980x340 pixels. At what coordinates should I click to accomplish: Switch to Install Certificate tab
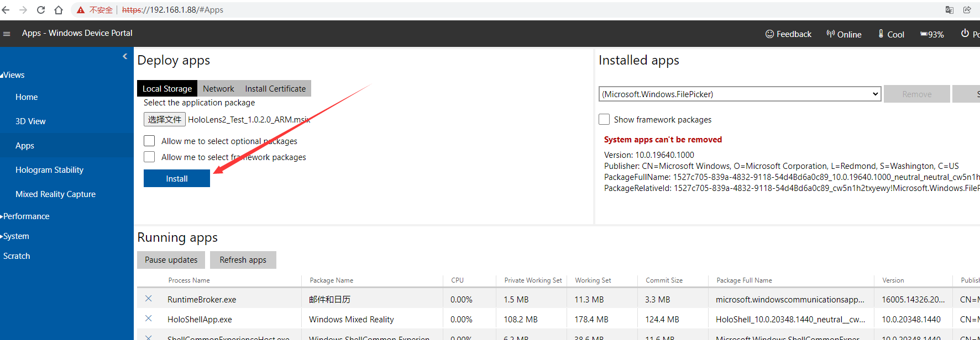click(x=275, y=88)
